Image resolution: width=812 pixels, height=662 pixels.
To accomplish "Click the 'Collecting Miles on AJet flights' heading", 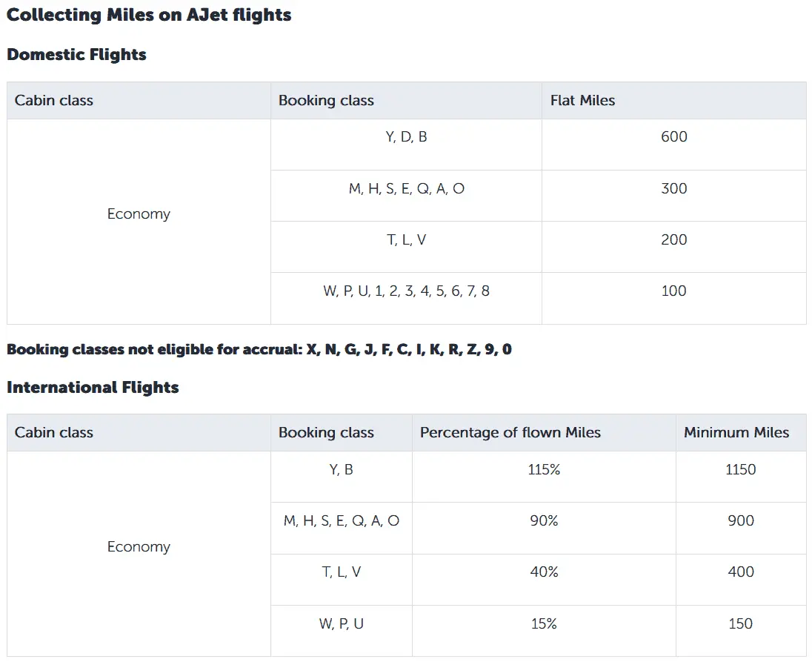I will tap(149, 16).
